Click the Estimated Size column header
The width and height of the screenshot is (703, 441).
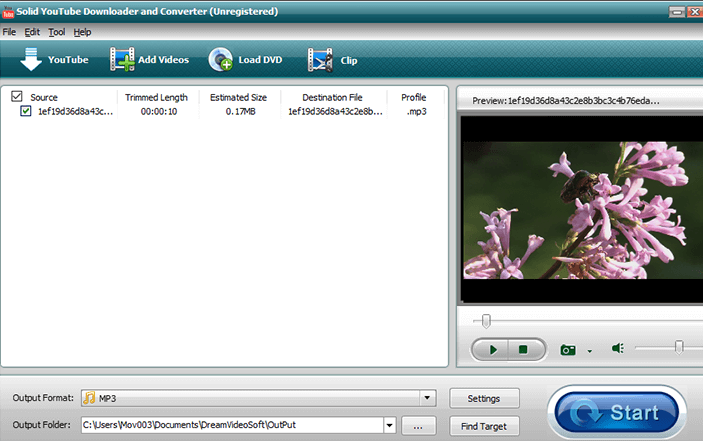(x=239, y=97)
